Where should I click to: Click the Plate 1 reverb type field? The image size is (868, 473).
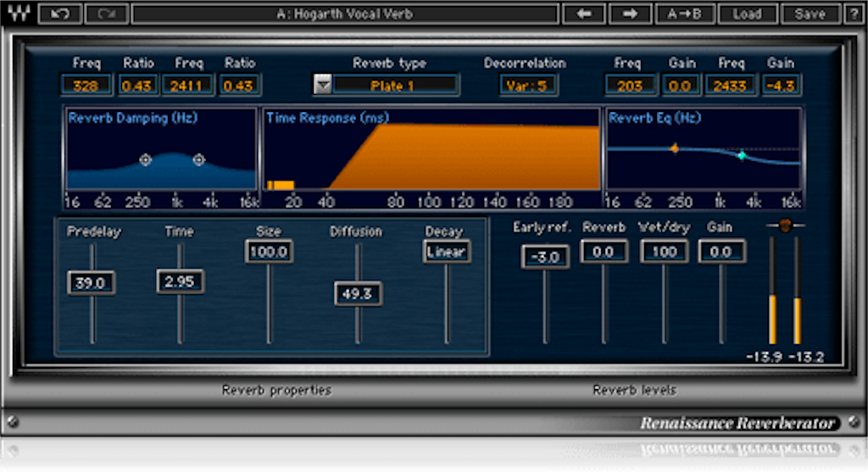(x=395, y=86)
